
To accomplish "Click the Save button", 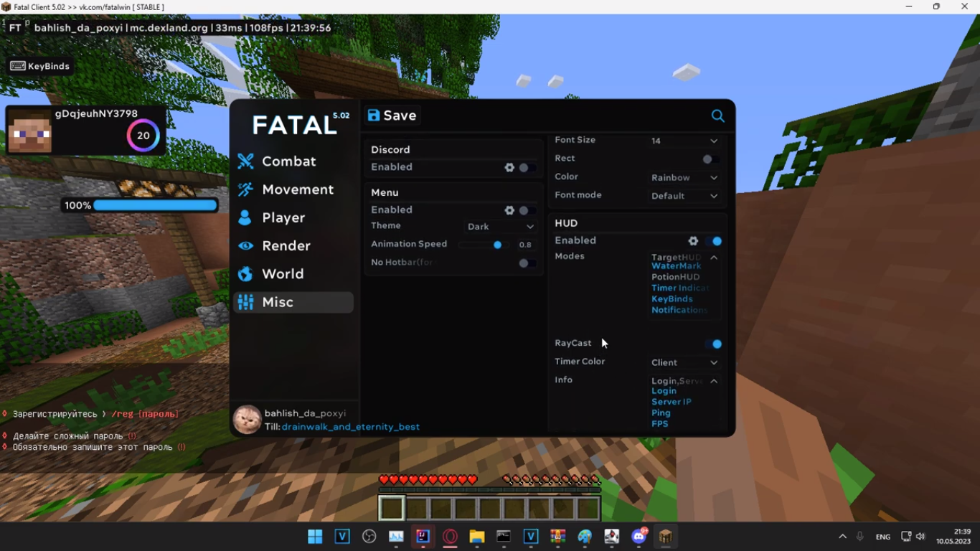I will point(392,116).
